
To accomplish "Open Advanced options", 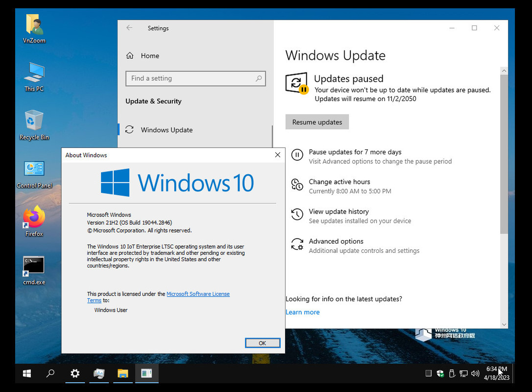I will (x=355, y=246).
